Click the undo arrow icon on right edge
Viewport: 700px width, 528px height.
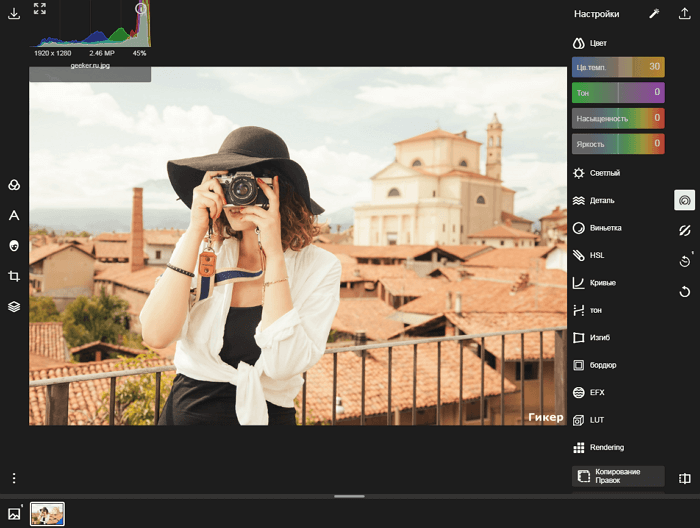(684, 292)
